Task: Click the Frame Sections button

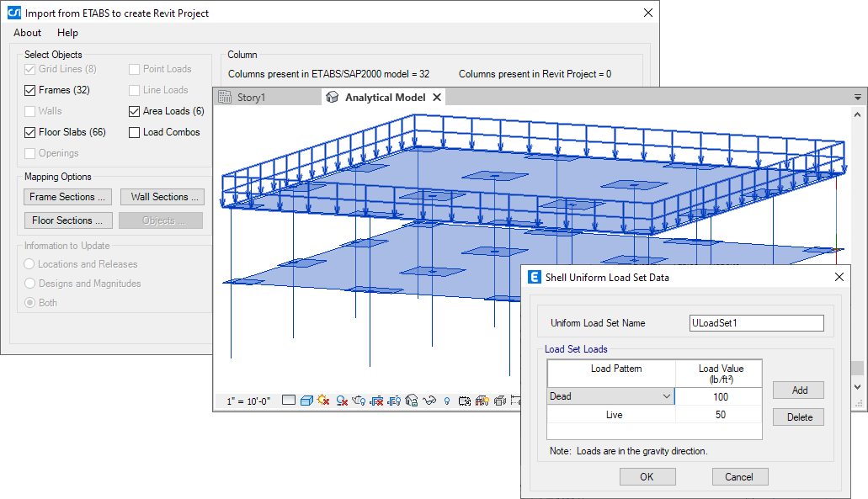Action: coord(67,196)
